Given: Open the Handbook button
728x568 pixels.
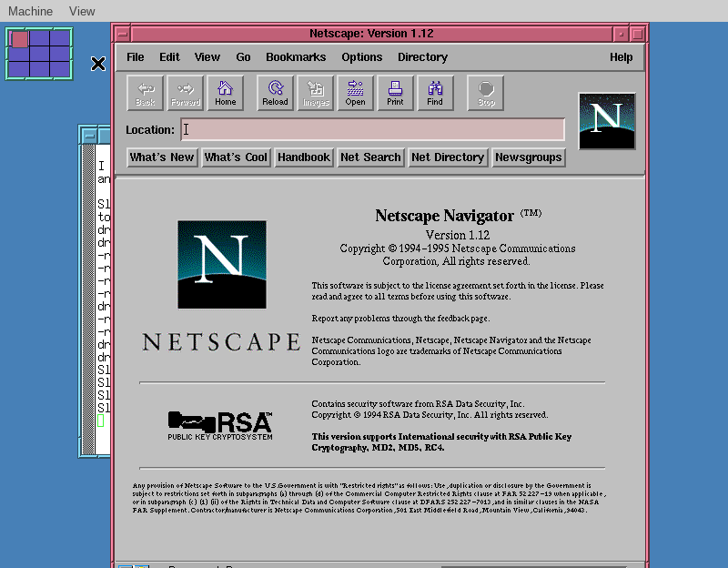Looking at the screenshot, I should tap(304, 157).
